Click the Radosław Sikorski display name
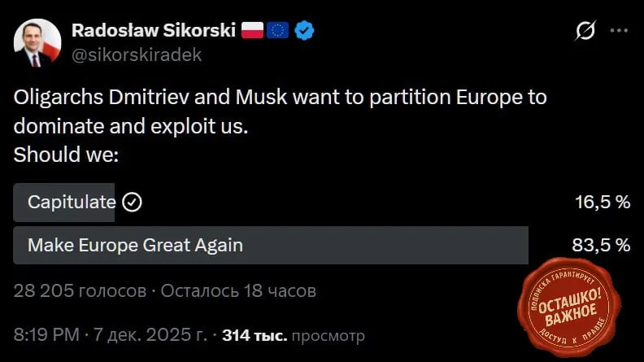 (154, 31)
